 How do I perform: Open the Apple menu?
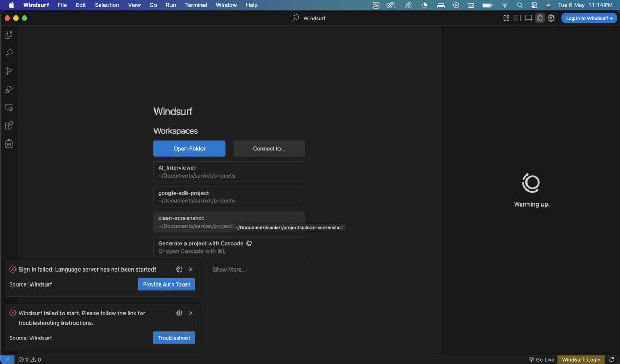tap(11, 5)
